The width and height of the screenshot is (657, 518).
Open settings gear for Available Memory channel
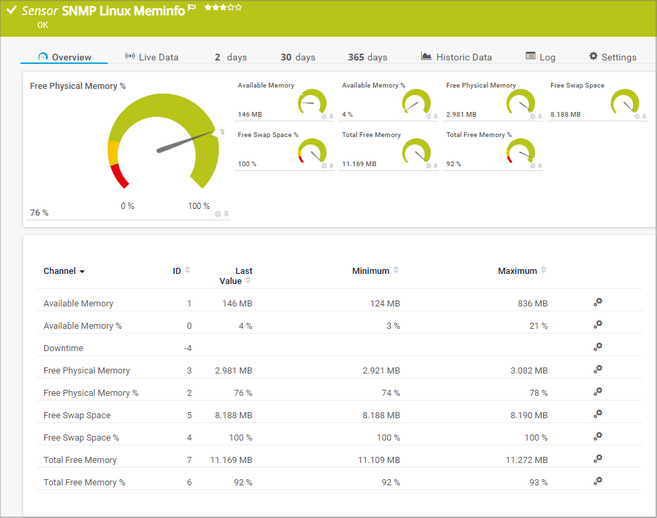point(598,302)
